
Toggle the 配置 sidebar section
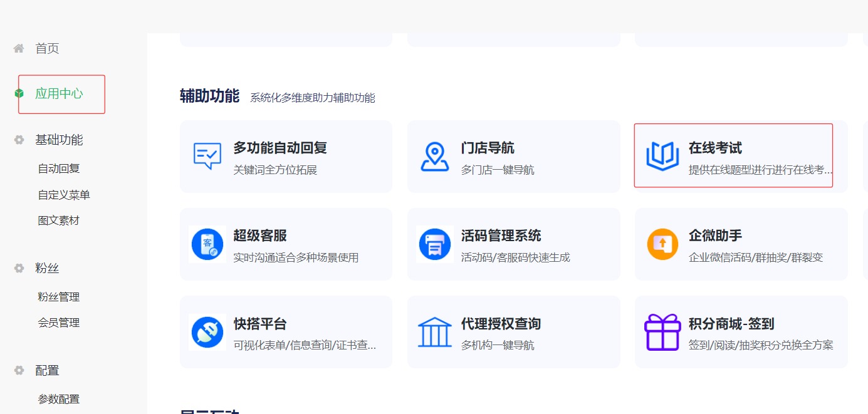(47, 370)
